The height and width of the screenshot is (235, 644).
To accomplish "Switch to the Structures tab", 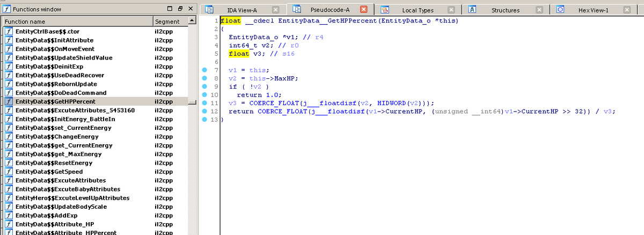I will (x=505, y=10).
